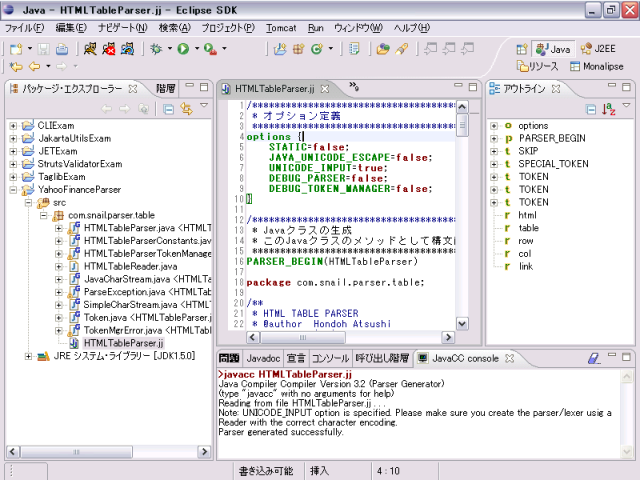Image resolution: width=640 pixels, height=480 pixels.
Task: Collapse all nodes in Outline view
Action: click(x=592, y=108)
